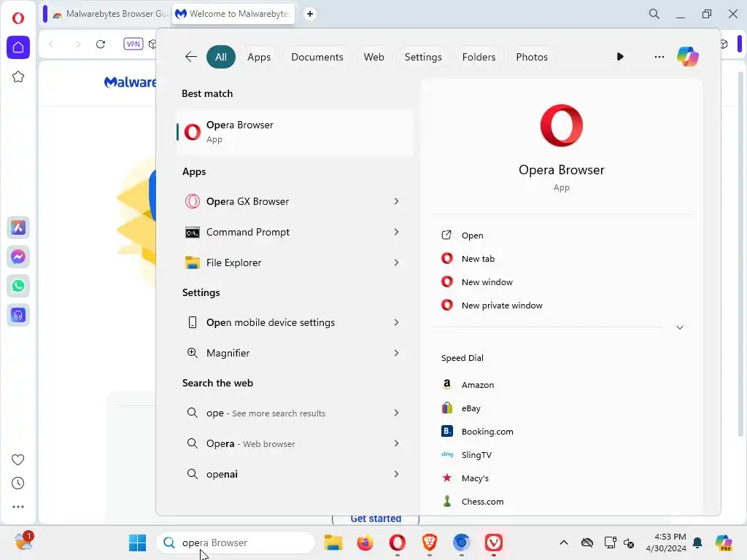Screen dimensions: 747x560
Task: Open sidebar three-dot setup menu
Action: click(x=18, y=507)
